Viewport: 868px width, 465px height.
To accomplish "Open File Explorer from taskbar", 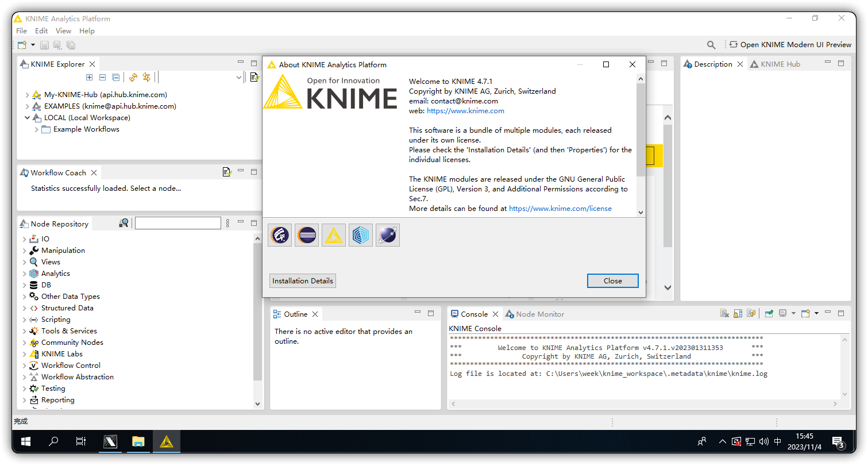I will pyautogui.click(x=138, y=442).
